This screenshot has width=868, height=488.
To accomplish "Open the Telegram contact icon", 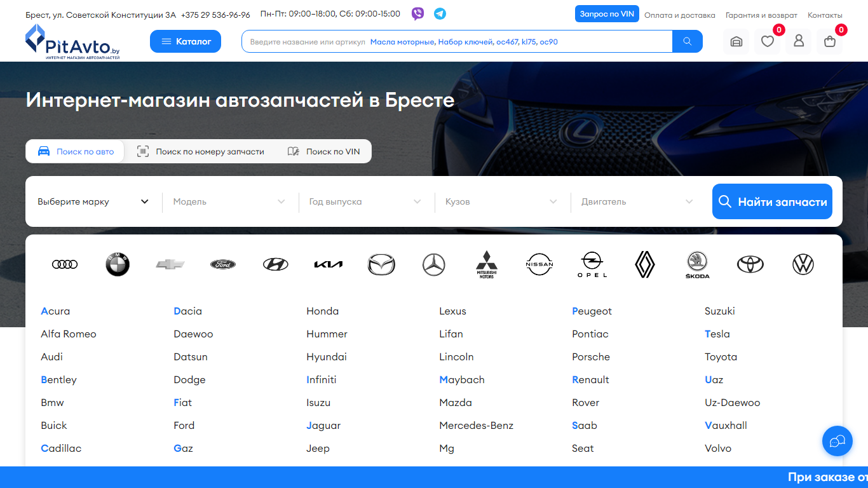I will coord(440,14).
